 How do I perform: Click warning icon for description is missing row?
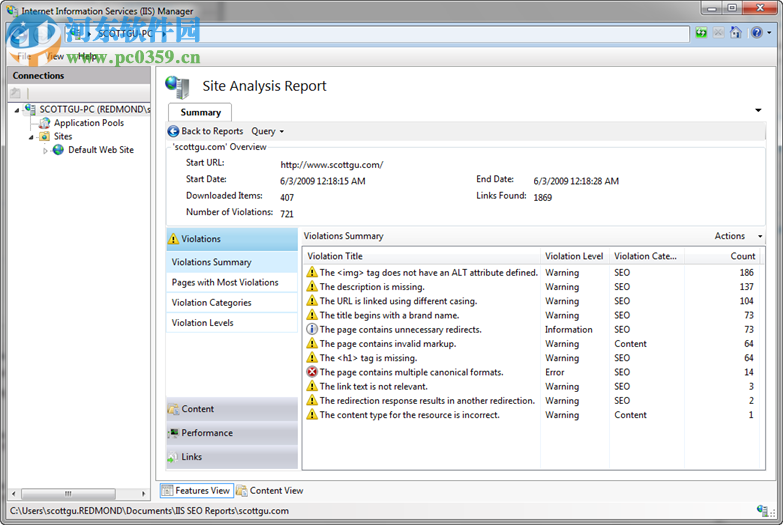tap(312, 287)
